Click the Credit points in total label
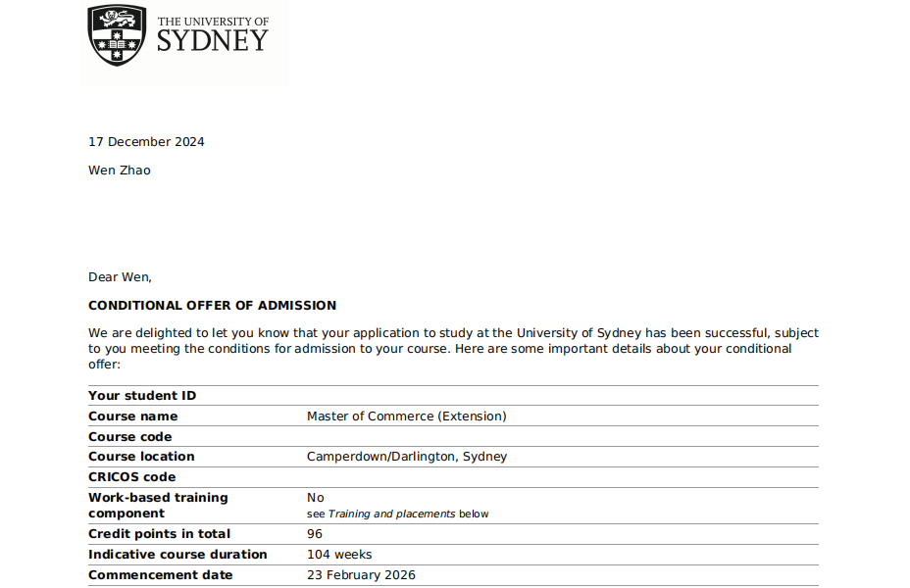 point(159,534)
